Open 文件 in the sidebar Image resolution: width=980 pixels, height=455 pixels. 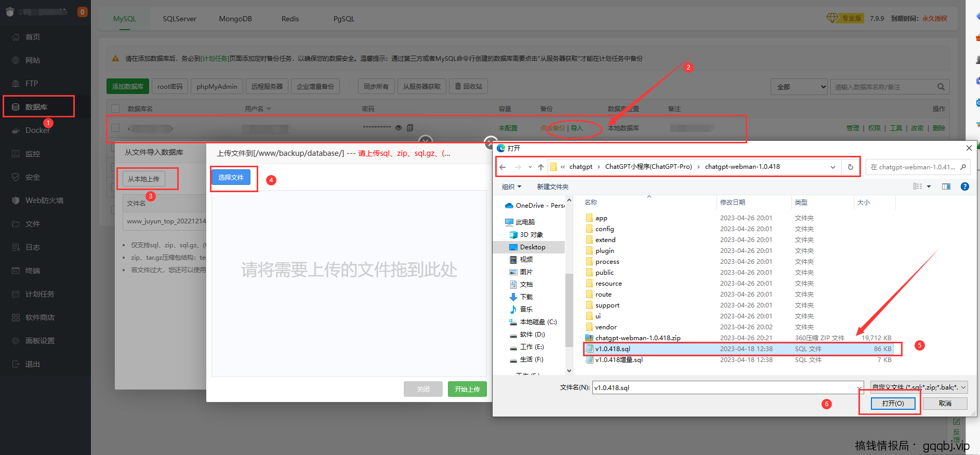(32, 224)
